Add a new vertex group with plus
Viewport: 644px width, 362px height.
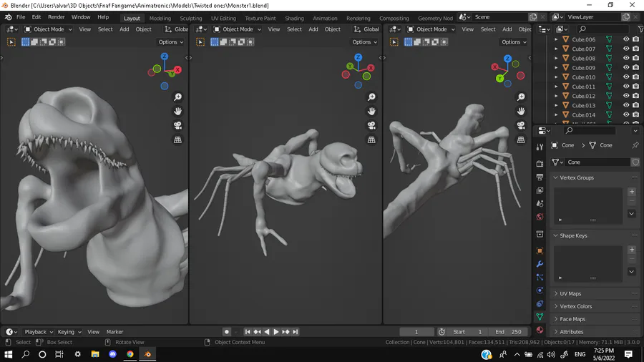click(632, 192)
